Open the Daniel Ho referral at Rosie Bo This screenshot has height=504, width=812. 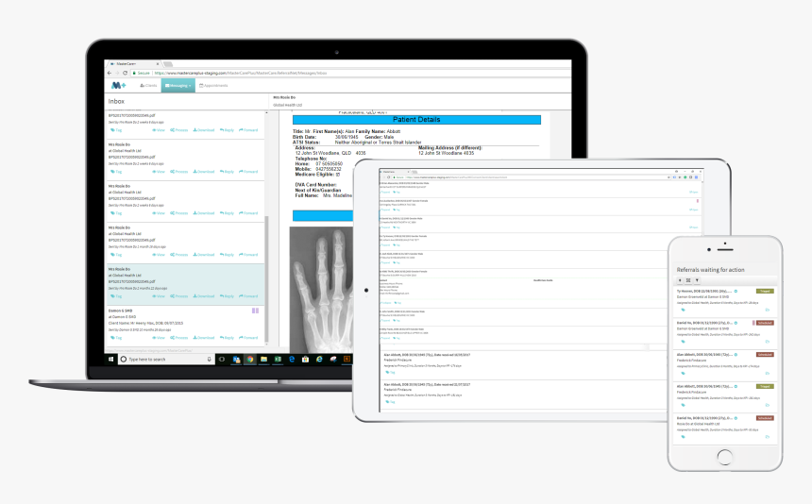coord(725,428)
